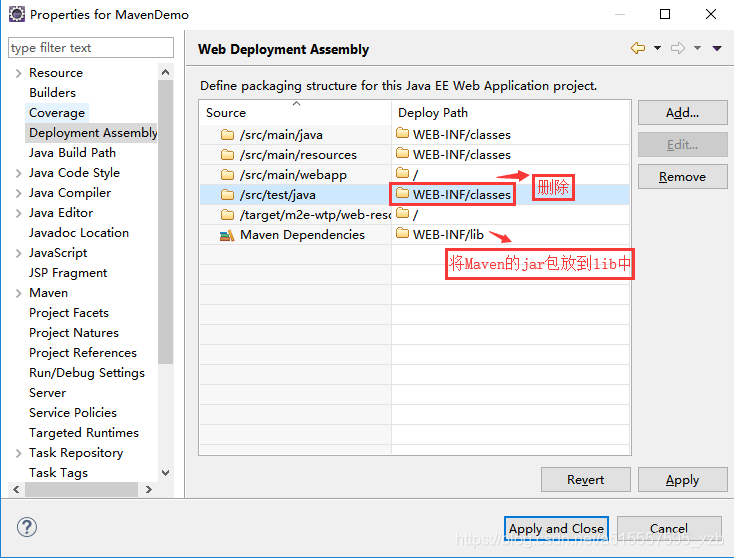Click deploy folder icon in /src/main/resources row
734x558 pixels.
(402, 153)
